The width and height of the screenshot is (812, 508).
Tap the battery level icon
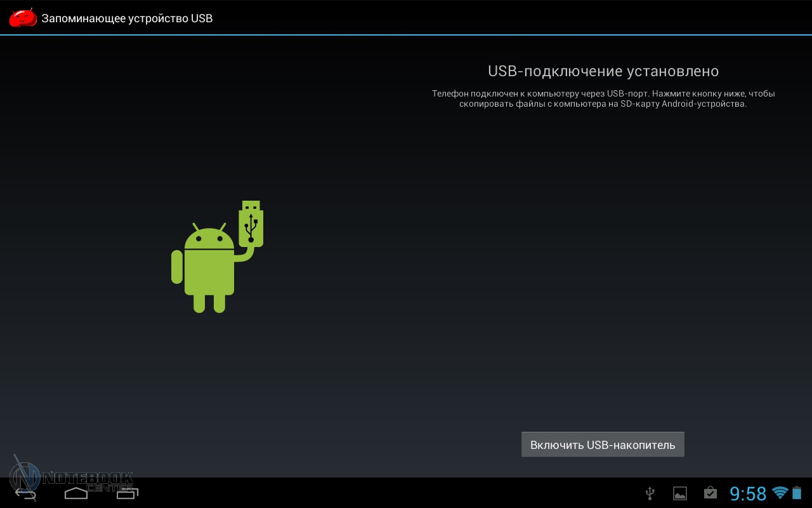tap(797, 493)
